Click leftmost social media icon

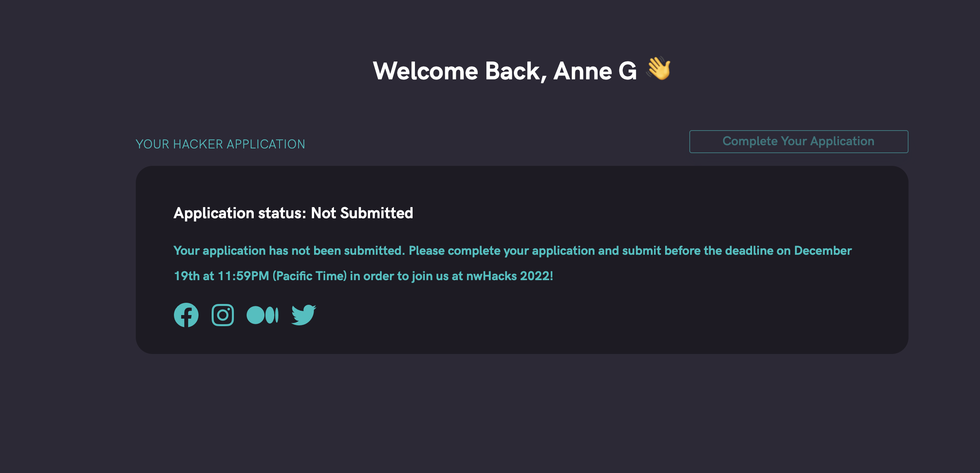186,315
